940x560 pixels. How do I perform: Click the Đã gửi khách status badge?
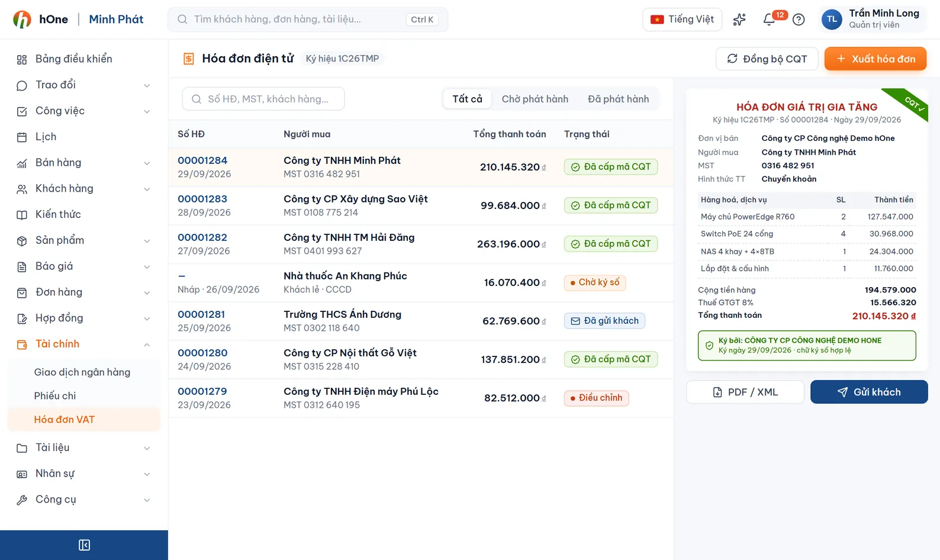604,321
